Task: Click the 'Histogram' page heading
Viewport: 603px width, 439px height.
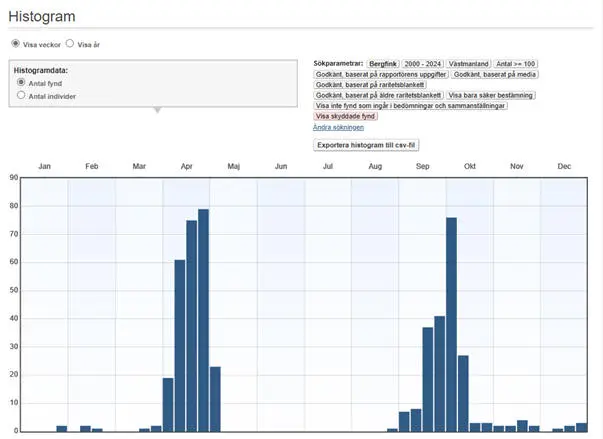Action: click(x=42, y=17)
